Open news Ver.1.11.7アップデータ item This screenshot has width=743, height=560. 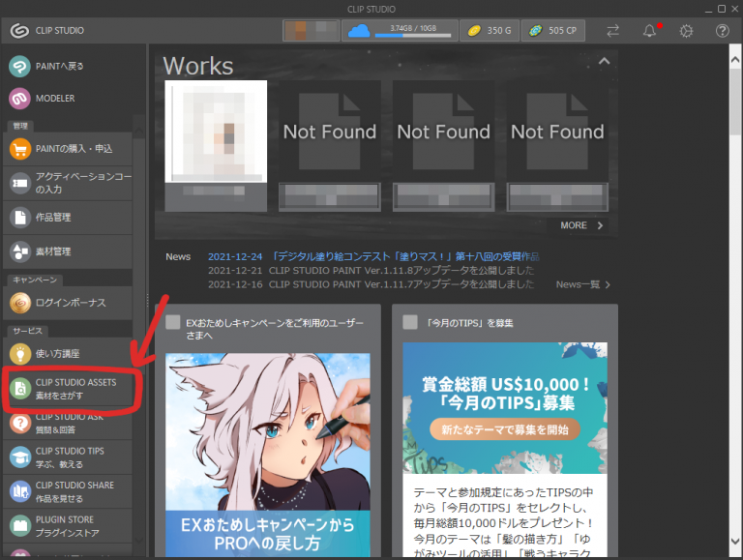pyautogui.click(x=371, y=284)
